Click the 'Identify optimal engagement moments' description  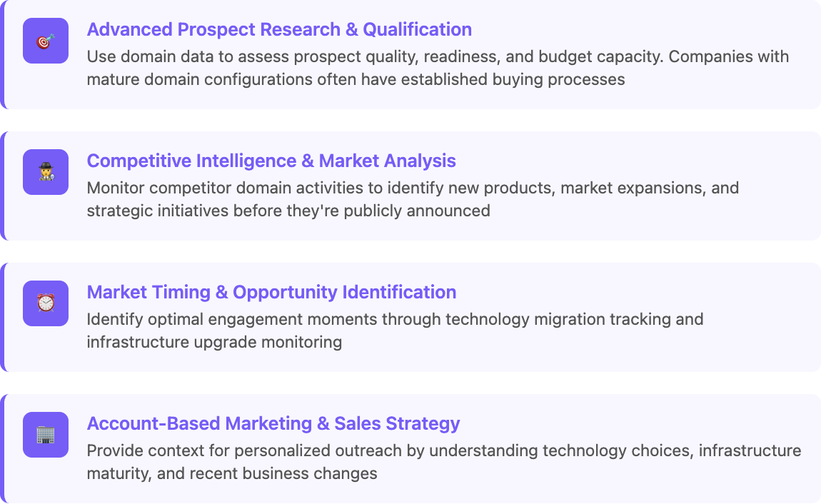pos(395,331)
